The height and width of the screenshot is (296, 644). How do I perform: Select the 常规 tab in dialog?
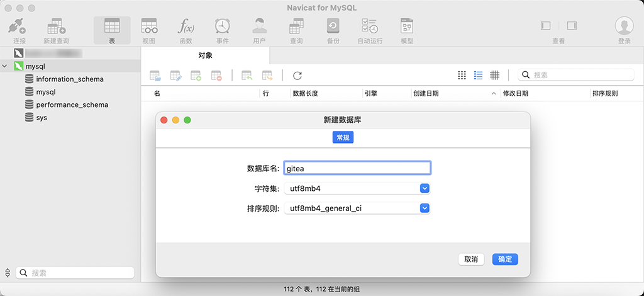pos(343,138)
